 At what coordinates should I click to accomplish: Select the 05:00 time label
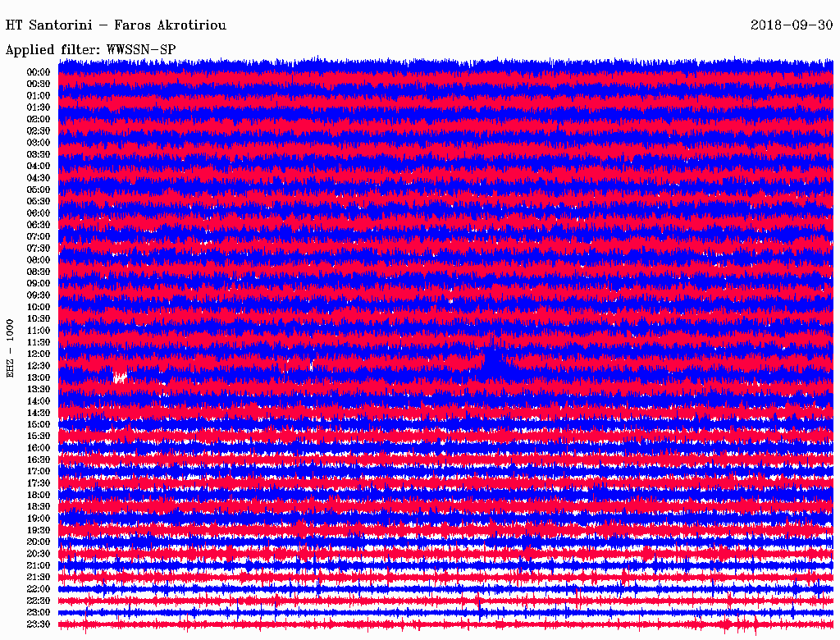(39, 190)
